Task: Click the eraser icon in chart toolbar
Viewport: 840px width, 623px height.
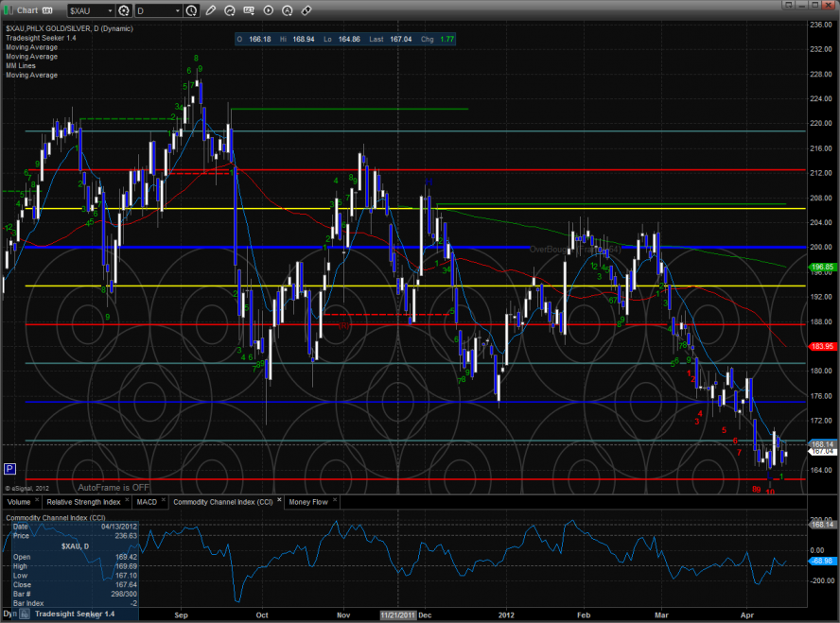Action: [305, 11]
